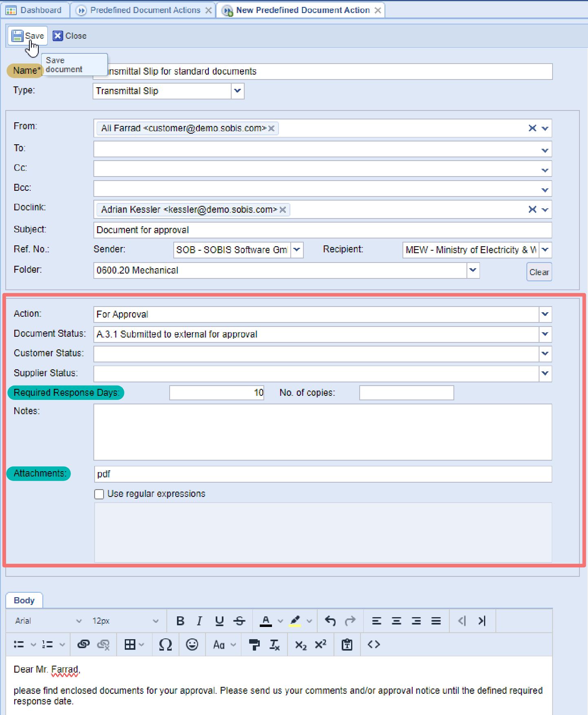Close the Predefined Document Actions tab
Screen dimensions: 588x715
(x=208, y=11)
